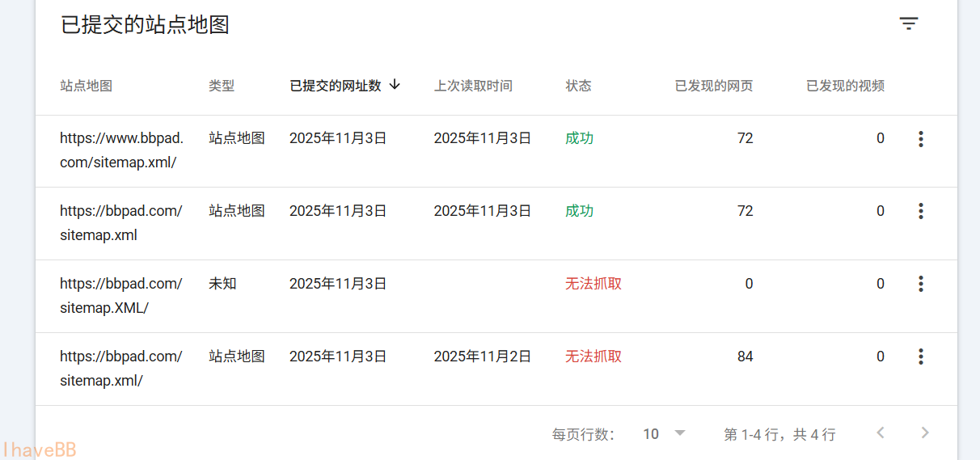Open more options for www.bbpad.com/sitemap.xml/ row
Viewport: 980px width, 460px height.
tap(920, 139)
